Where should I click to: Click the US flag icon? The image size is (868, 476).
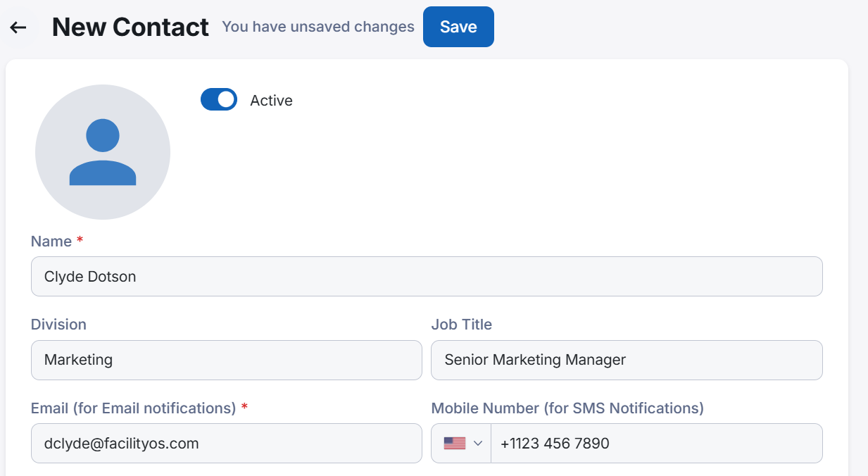[x=455, y=443]
